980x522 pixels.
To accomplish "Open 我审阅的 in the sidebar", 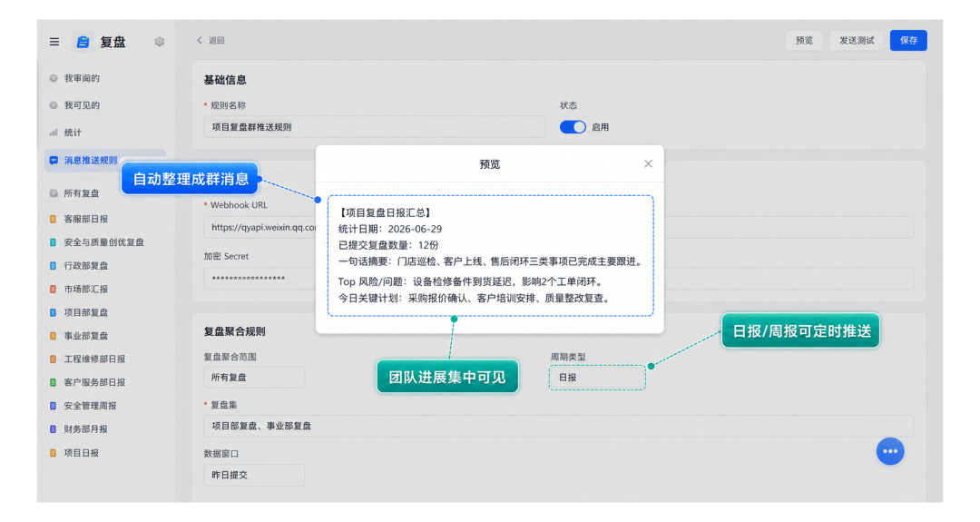I will [x=82, y=78].
